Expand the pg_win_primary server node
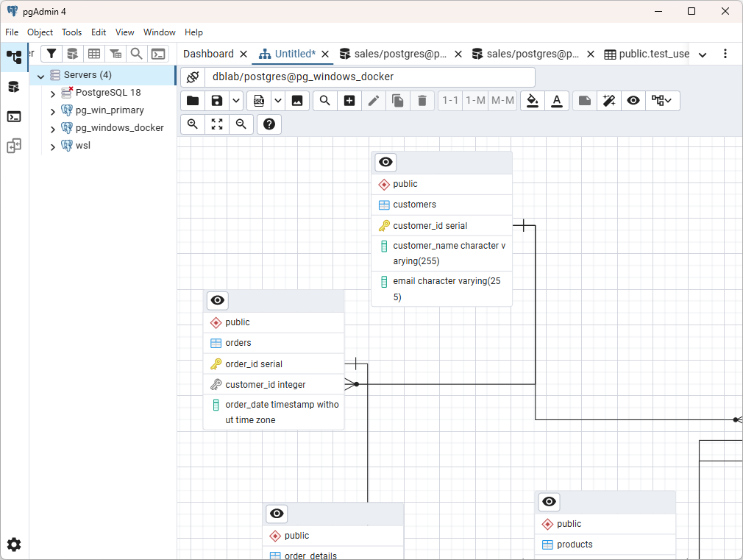The width and height of the screenshot is (743, 560). tap(52, 111)
